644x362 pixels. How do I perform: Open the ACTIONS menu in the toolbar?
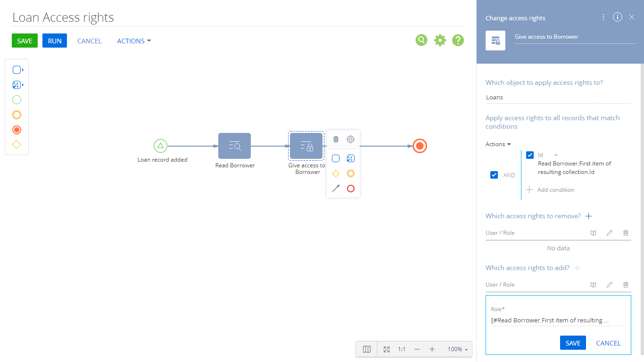[134, 41]
